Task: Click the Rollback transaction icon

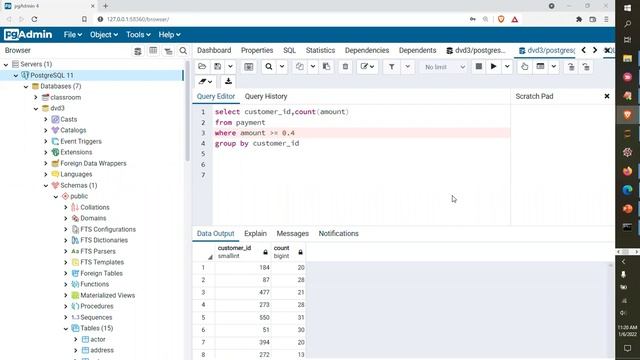Action: pyautogui.click(x=586, y=67)
